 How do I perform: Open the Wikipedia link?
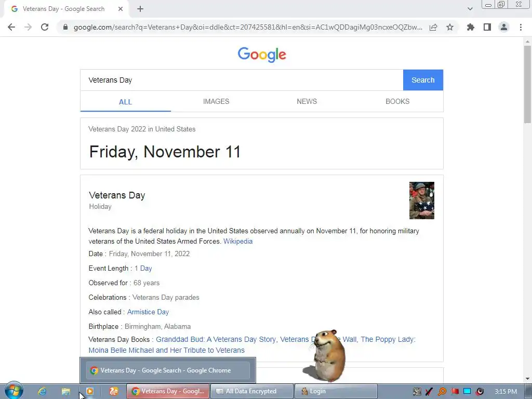[x=238, y=241]
